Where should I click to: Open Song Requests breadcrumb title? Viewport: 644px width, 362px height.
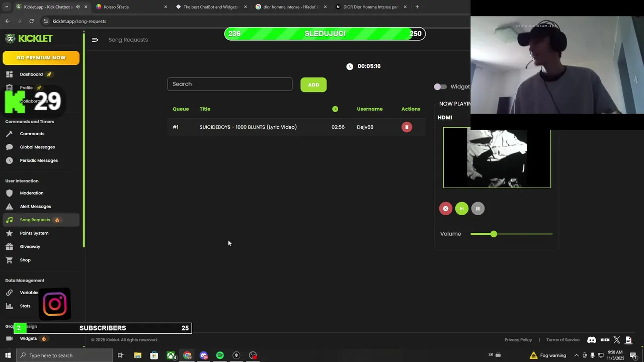point(128,40)
